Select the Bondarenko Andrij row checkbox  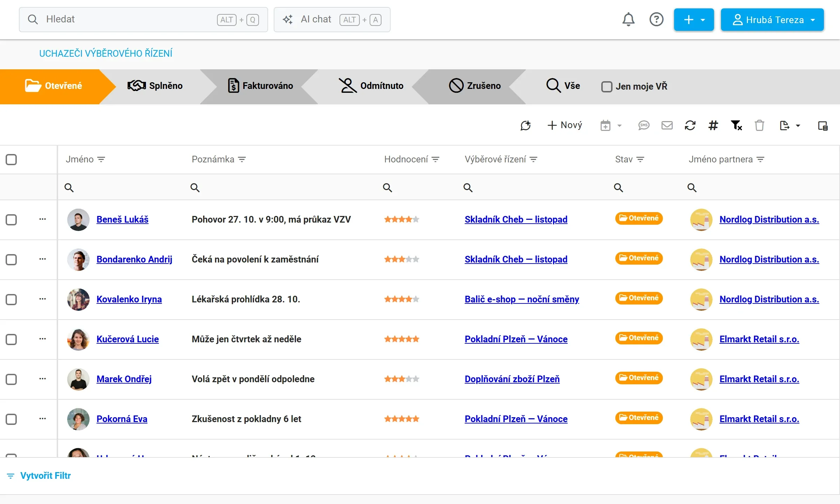11,260
